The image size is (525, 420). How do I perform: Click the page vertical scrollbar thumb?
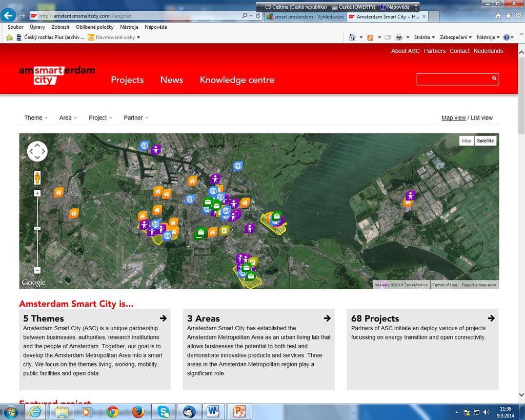pyautogui.click(x=521, y=95)
